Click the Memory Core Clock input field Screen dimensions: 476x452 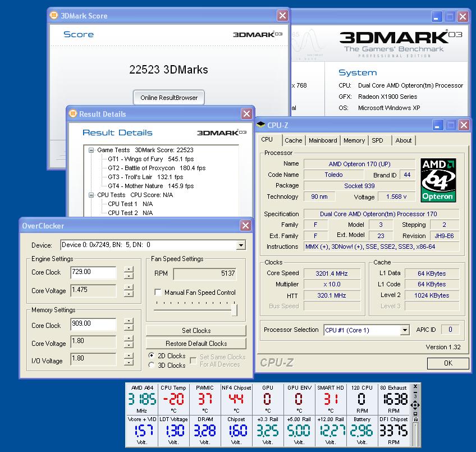(x=93, y=324)
